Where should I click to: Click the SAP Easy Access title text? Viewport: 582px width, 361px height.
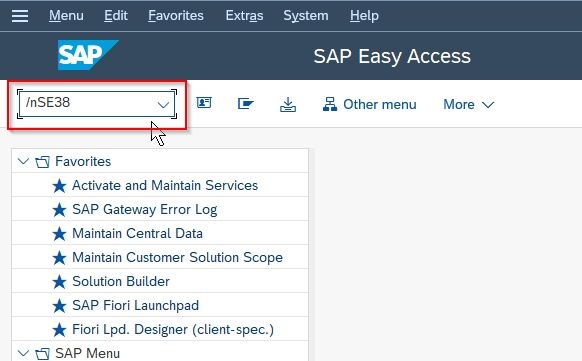[x=392, y=56]
